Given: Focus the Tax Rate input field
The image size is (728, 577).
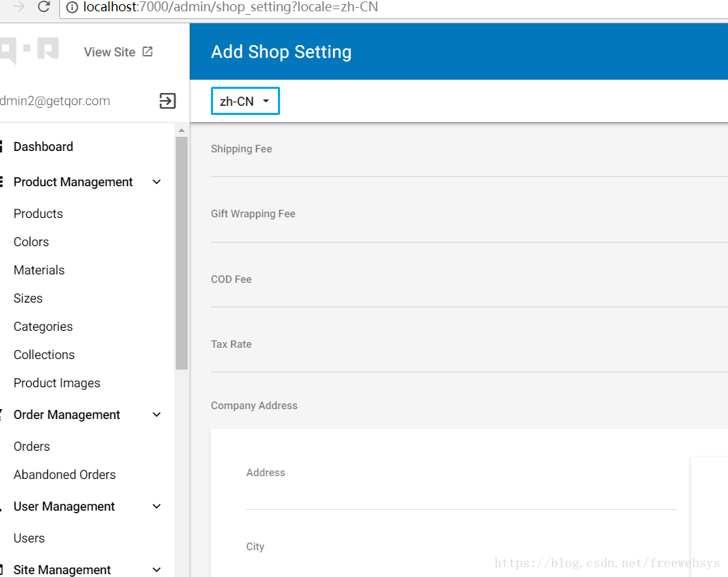Looking at the screenshot, I should pos(469,361).
